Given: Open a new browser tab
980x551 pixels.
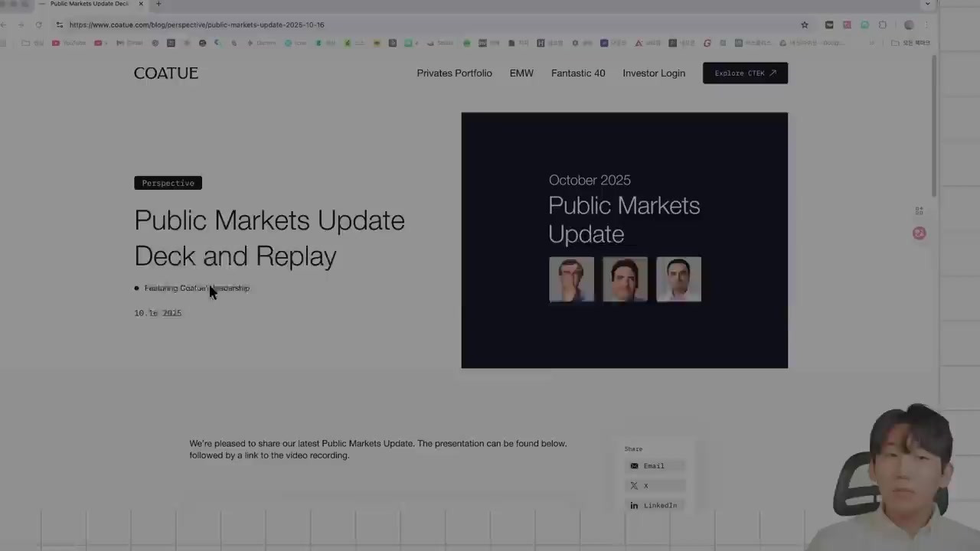Looking at the screenshot, I should 158,4.
